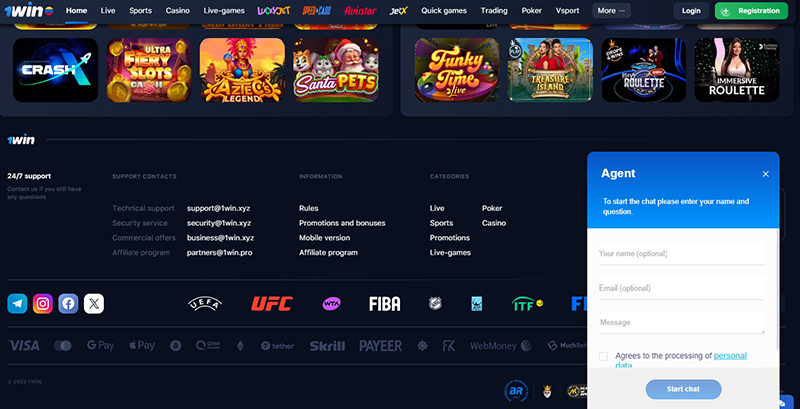
Task: Click the chat panel vertical scrollbar
Action: 778,289
